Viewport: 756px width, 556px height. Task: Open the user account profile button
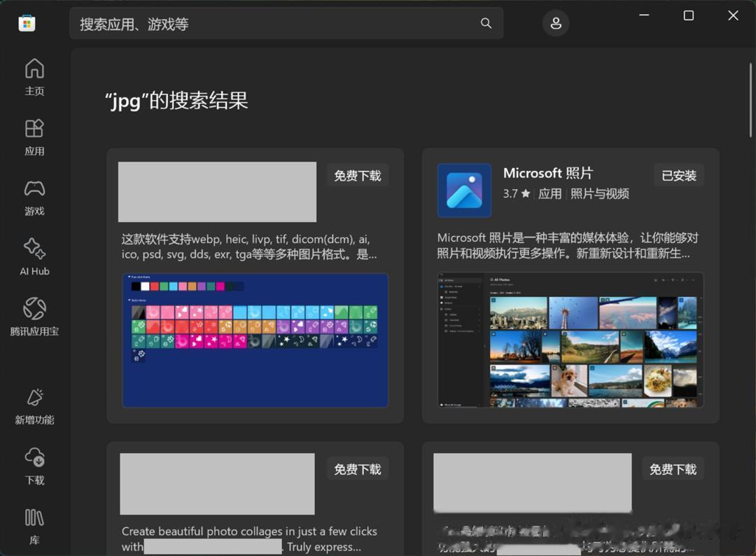tap(556, 23)
